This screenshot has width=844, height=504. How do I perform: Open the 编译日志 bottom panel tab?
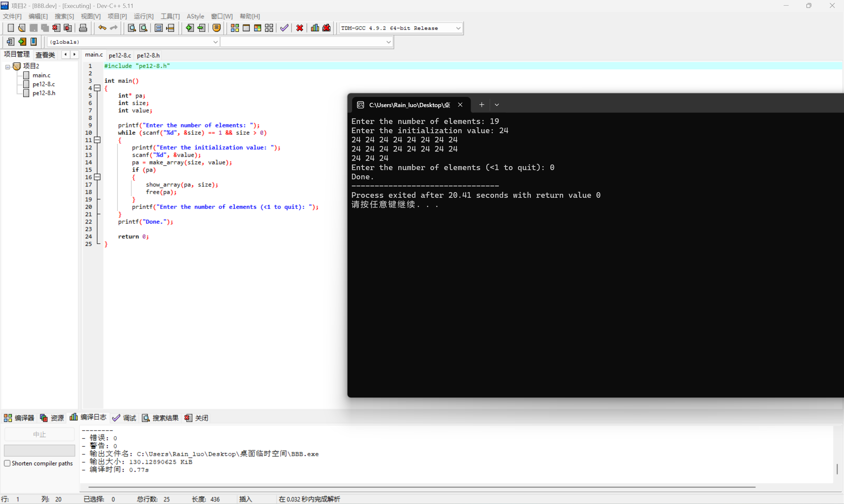[88, 417]
